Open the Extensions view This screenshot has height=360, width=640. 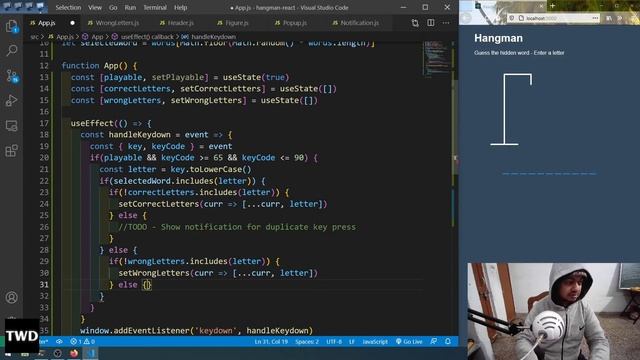[x=12, y=151]
